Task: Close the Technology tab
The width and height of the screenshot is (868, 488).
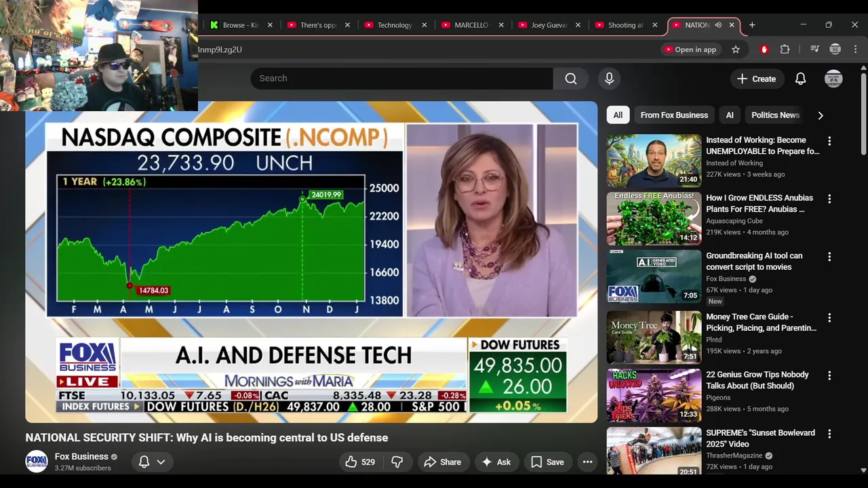Action: [425, 25]
